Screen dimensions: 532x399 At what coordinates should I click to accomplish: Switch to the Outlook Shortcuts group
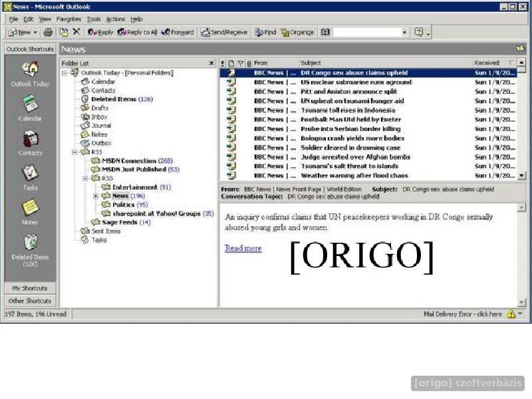click(x=30, y=49)
